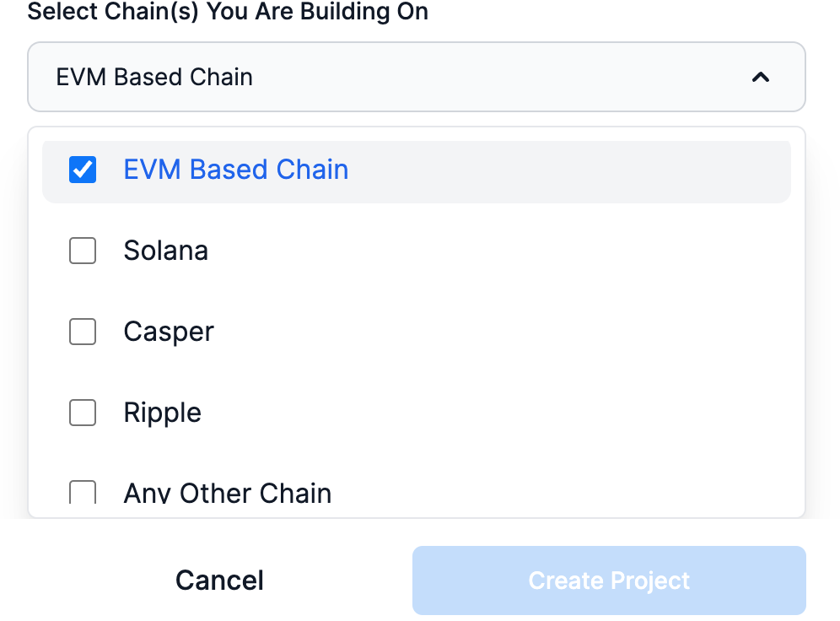840x621 pixels.
Task: Choose the Solana option label
Action: pos(165,251)
